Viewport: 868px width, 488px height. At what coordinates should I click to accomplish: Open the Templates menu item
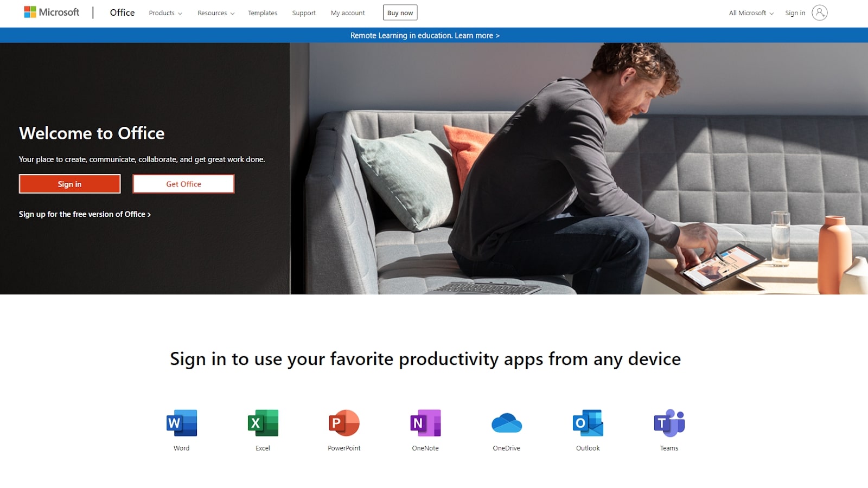tap(263, 13)
